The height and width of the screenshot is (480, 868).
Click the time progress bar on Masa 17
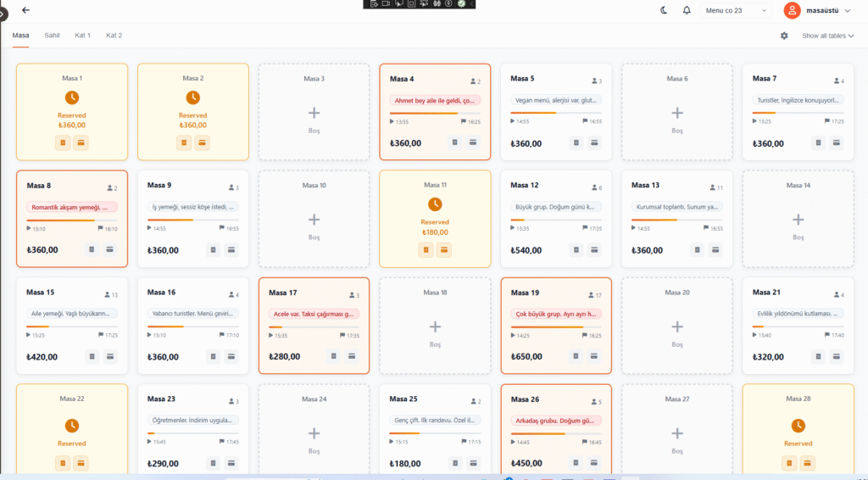314,327
